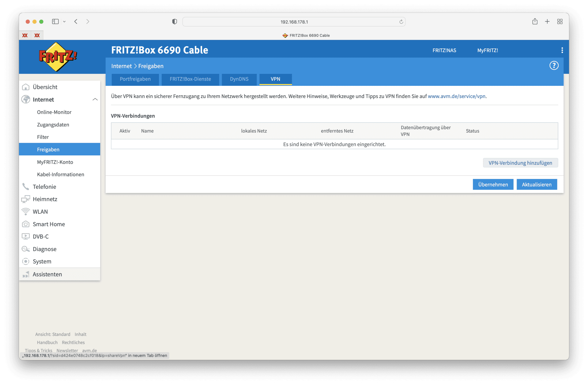This screenshot has width=588, height=385.
Task: Click the Smart Home icon
Action: click(x=26, y=224)
